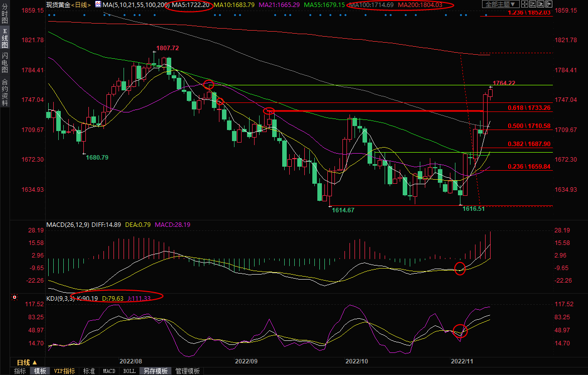Click the VIP指标 tab
588x375 pixels.
(x=64, y=371)
